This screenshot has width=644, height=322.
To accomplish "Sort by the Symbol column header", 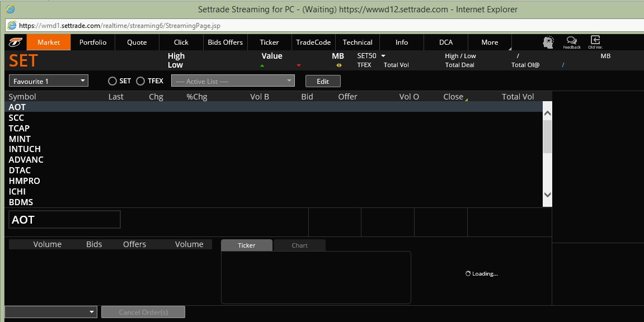I will tap(22, 96).
